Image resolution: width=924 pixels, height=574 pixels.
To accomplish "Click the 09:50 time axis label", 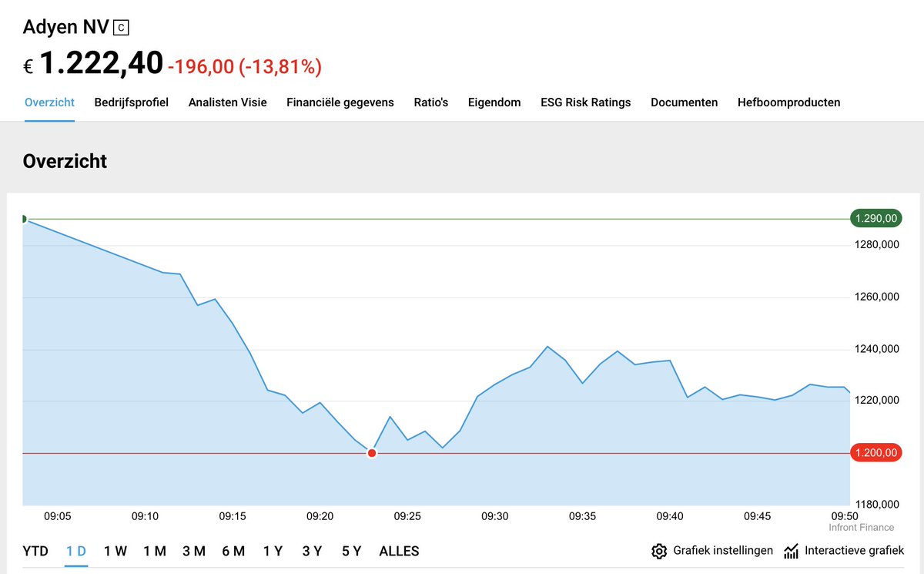I will [x=845, y=516].
